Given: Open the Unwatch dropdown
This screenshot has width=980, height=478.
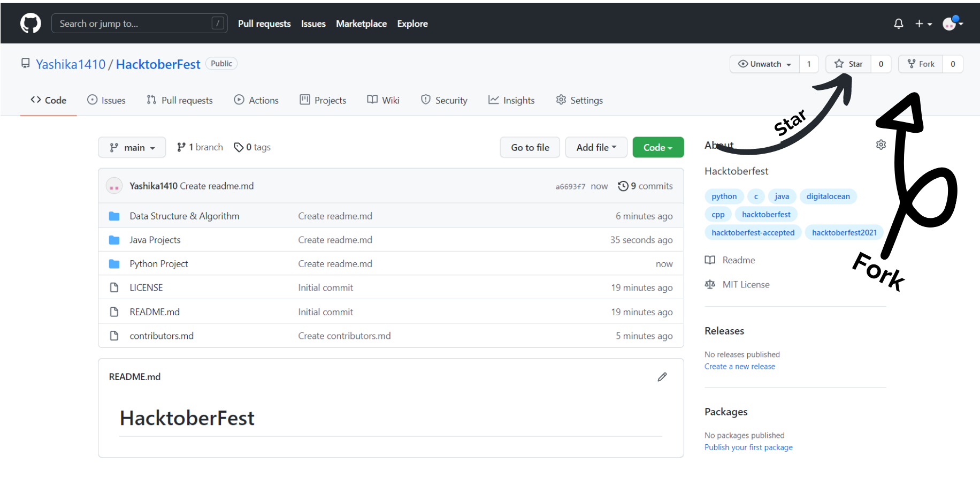Looking at the screenshot, I should coord(764,64).
